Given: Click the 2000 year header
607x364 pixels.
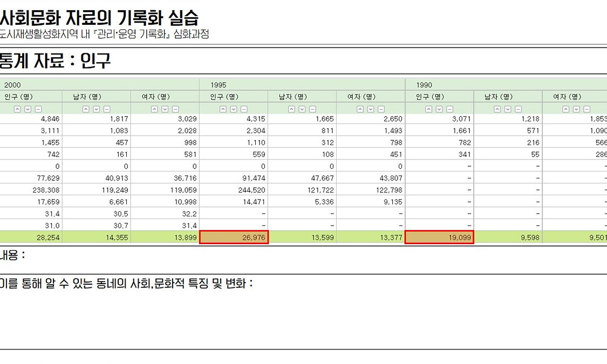Looking at the screenshot, I should click(12, 85).
